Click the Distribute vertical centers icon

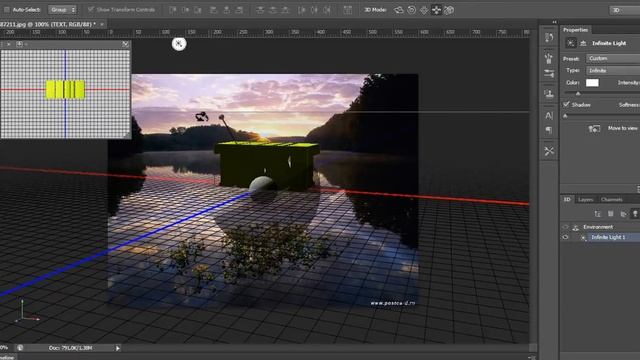point(273,10)
